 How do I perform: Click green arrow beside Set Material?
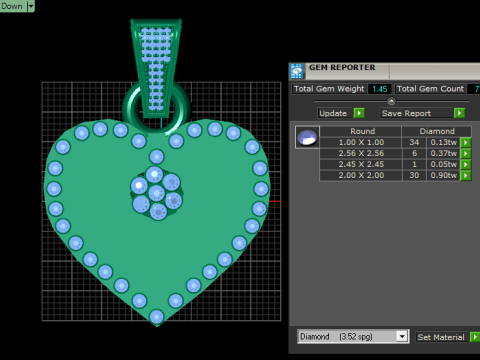click(475, 337)
